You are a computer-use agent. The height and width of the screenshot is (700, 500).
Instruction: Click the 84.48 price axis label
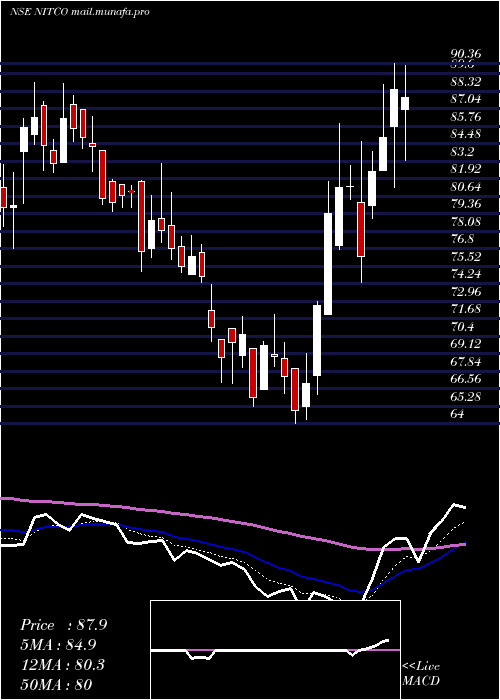(466, 134)
